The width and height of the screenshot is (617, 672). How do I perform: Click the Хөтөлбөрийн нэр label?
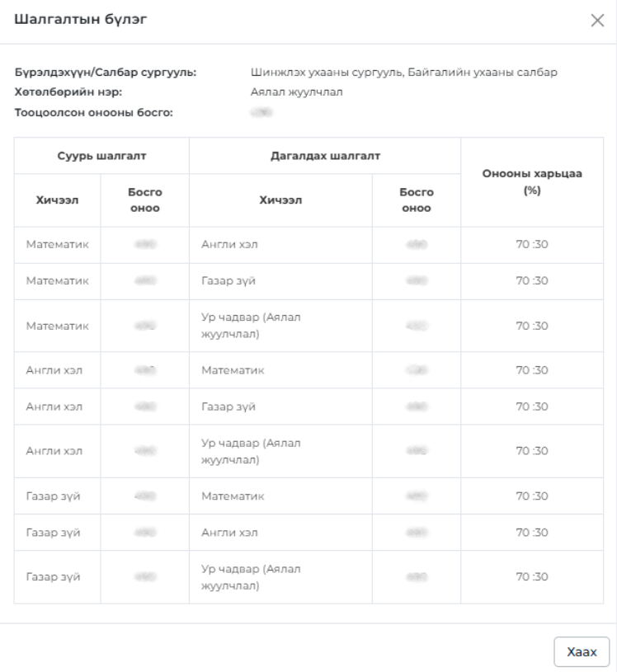(68, 92)
